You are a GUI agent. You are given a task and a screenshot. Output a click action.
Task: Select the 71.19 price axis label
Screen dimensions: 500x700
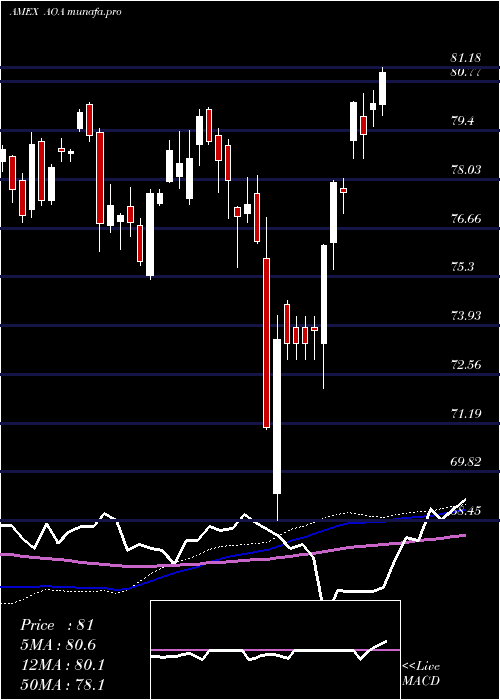tap(466, 413)
